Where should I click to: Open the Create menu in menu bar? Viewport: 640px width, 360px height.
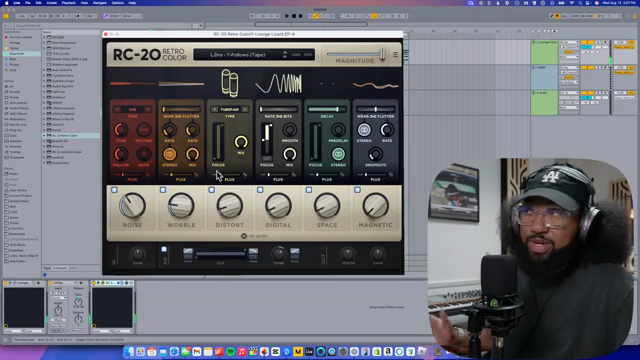[x=52, y=3]
